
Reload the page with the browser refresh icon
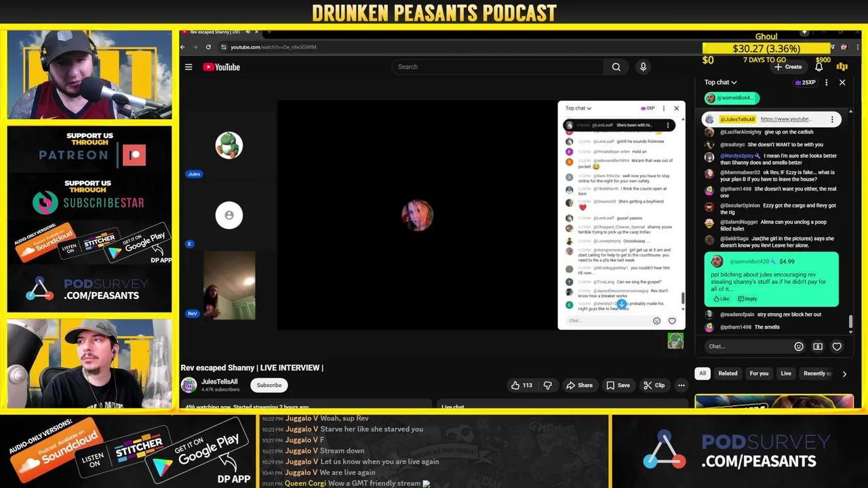[208, 47]
